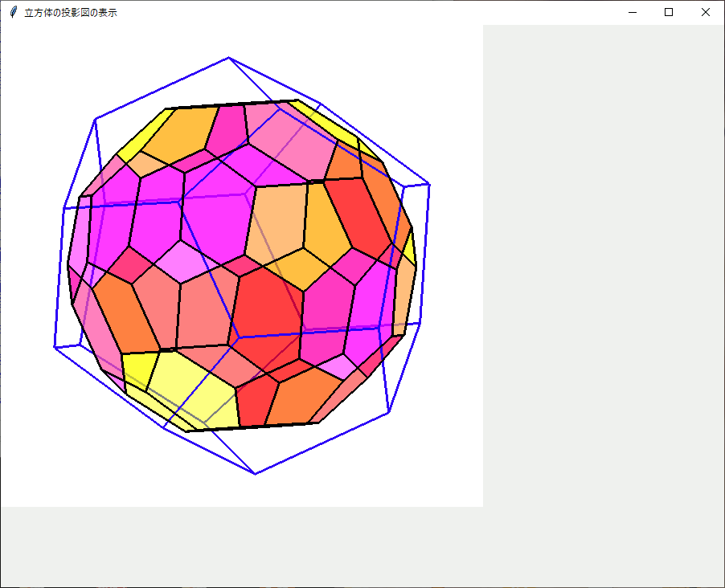Click the window title text 立方体の投影図の表示
Image resolution: width=725 pixels, height=588 pixels.
71,13
